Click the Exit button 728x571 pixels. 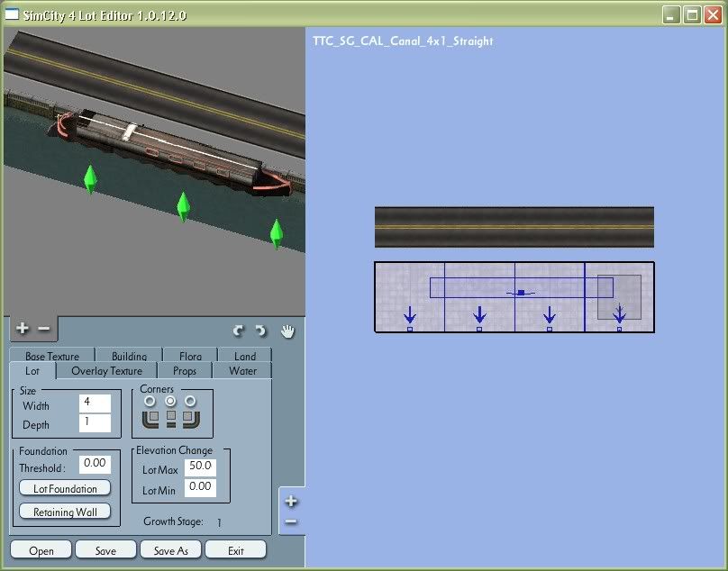pos(235,550)
